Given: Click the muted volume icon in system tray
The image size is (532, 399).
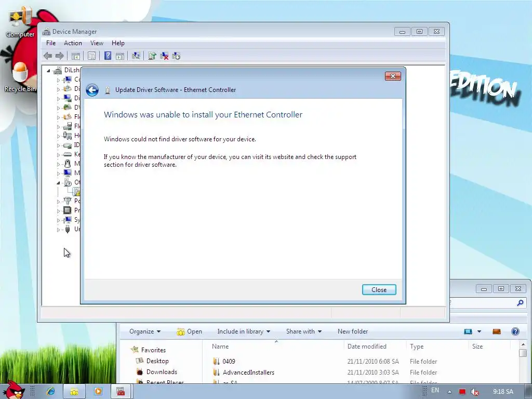Looking at the screenshot, I should click(475, 392).
